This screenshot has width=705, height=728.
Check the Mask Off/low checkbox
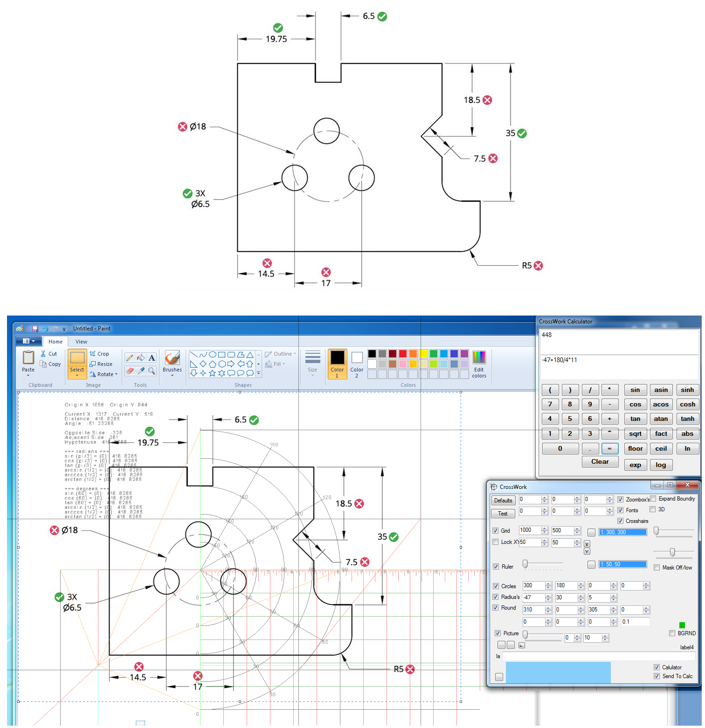tap(657, 568)
